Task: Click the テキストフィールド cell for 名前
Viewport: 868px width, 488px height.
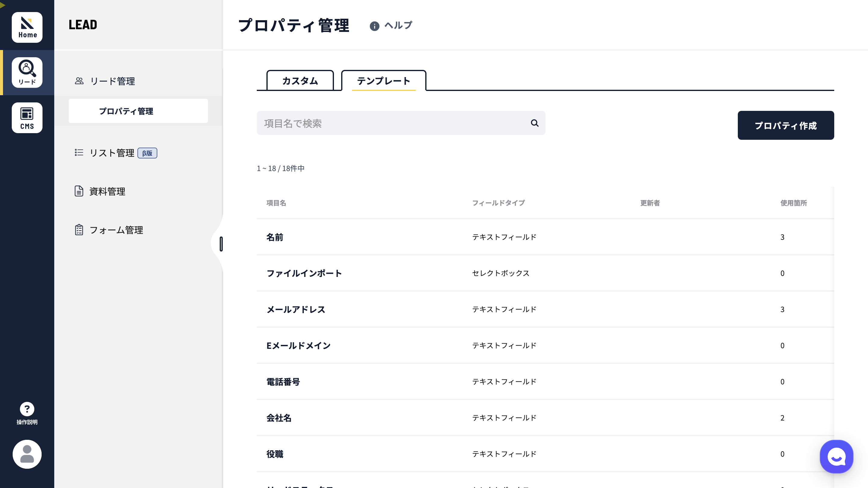Action: pyautogui.click(x=504, y=237)
